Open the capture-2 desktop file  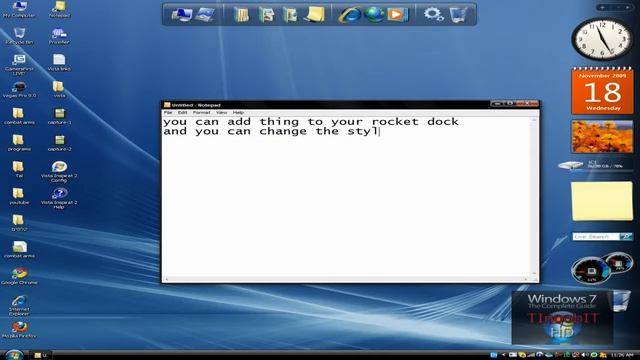(60, 143)
